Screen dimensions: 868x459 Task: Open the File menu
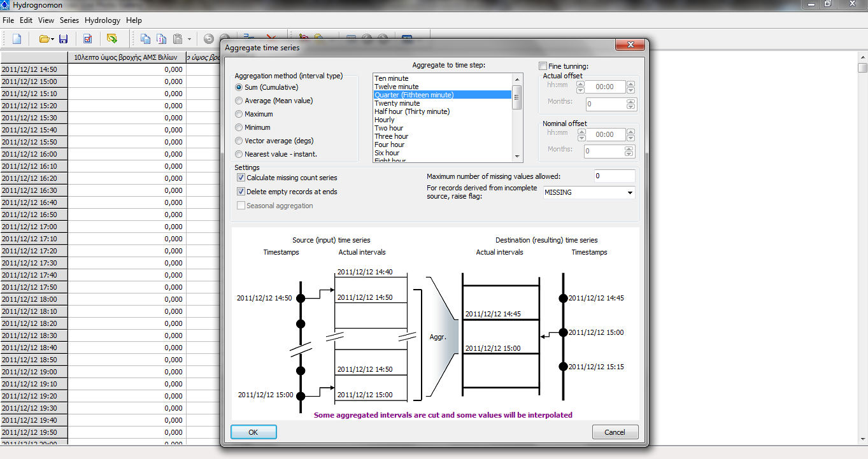8,20
